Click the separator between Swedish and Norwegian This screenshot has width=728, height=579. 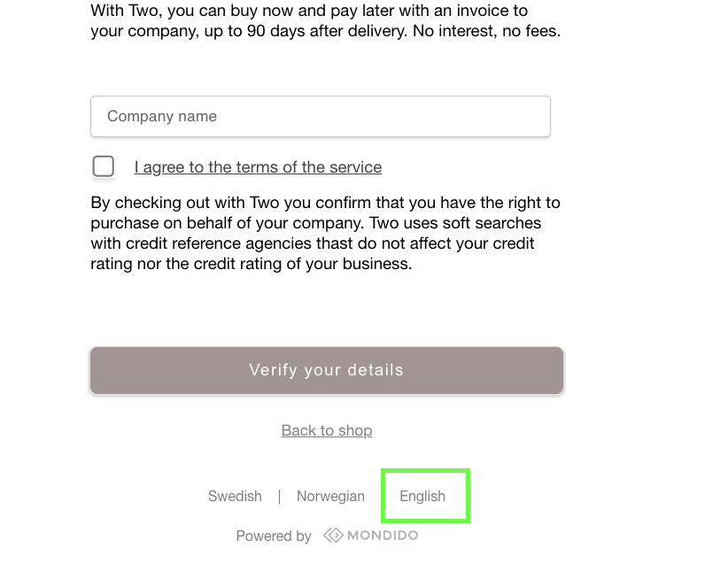click(x=279, y=496)
